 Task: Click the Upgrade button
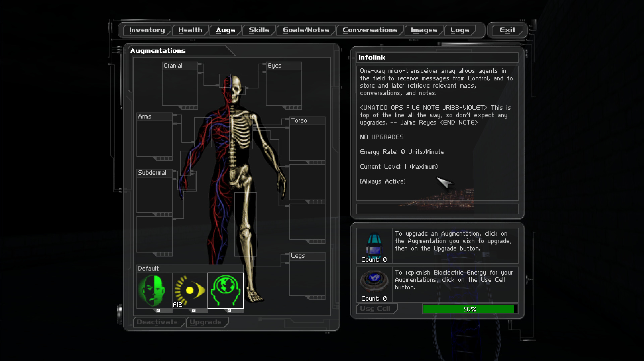coord(206,322)
